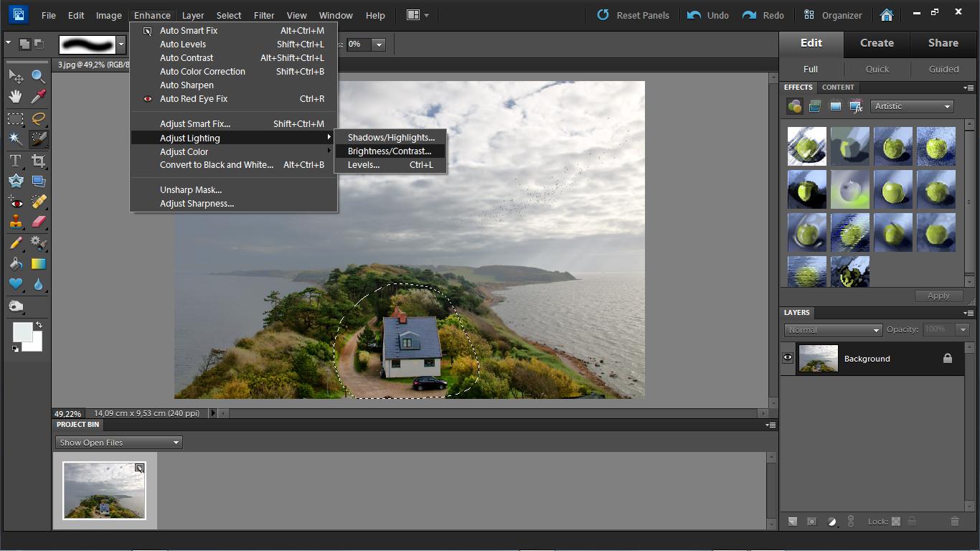Select the Zoom magnifier tool
The width and height of the screenshot is (980, 551).
point(38,76)
